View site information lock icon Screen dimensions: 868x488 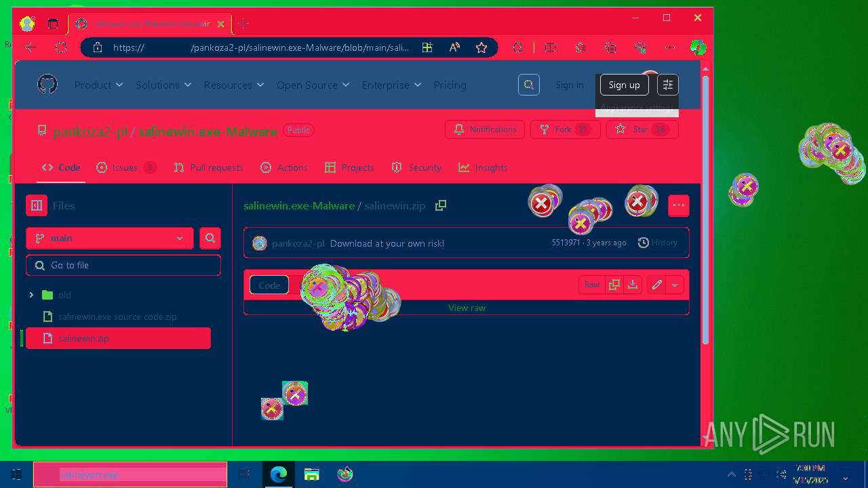click(x=98, y=47)
